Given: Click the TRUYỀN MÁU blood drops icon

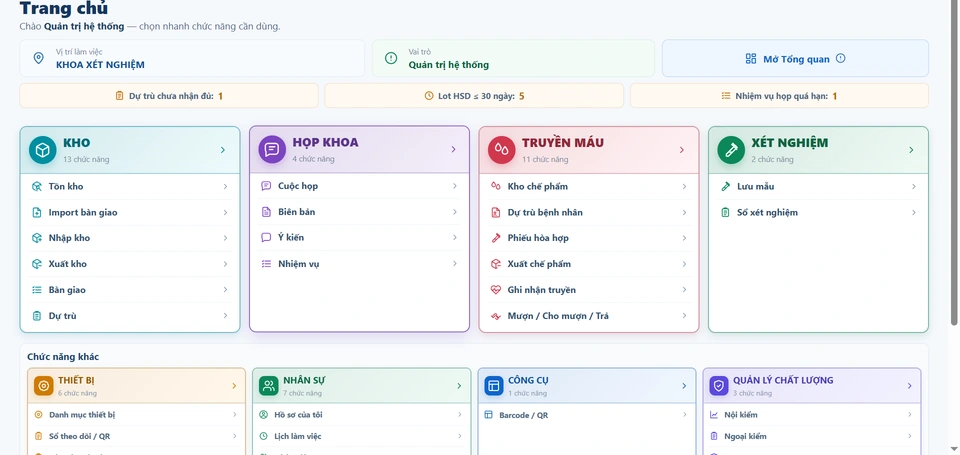Looking at the screenshot, I should pyautogui.click(x=501, y=149).
